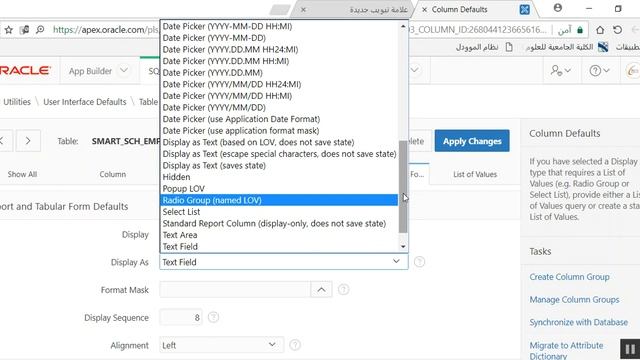
Task: Choose Date Picker (use Application Date Format)
Action: 279,119
